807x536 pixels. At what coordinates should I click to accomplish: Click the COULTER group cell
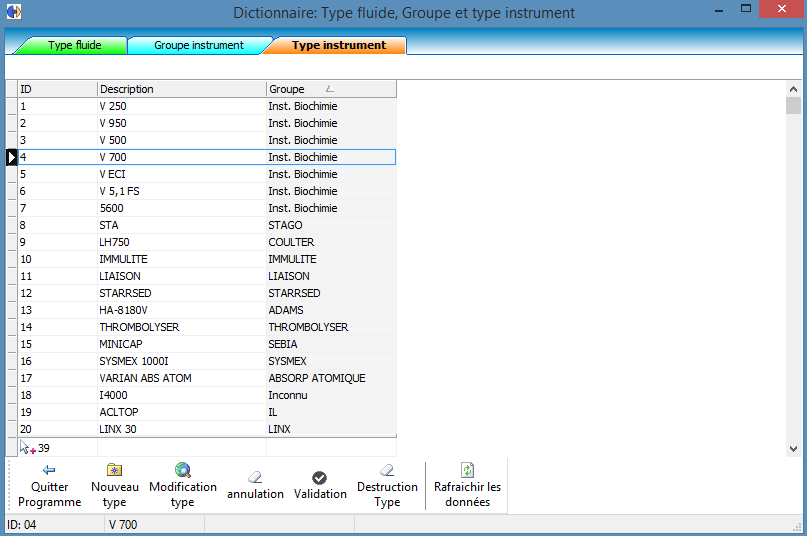click(331, 242)
